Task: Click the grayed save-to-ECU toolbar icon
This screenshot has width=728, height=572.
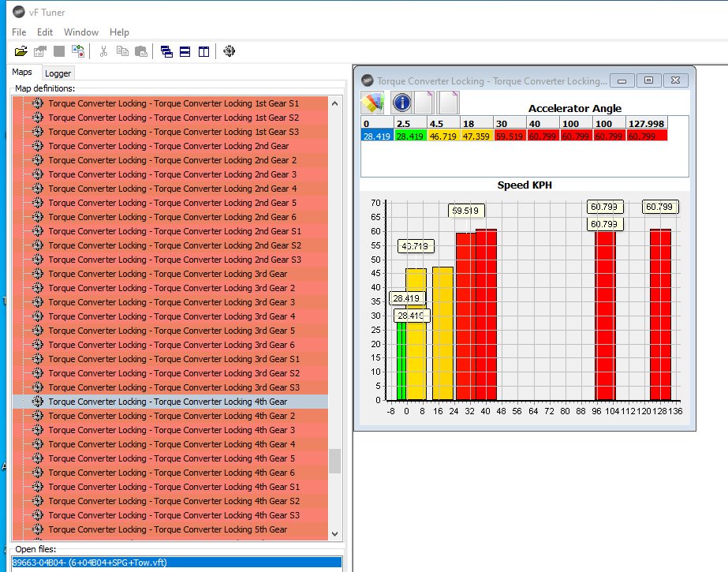Action: point(40,51)
